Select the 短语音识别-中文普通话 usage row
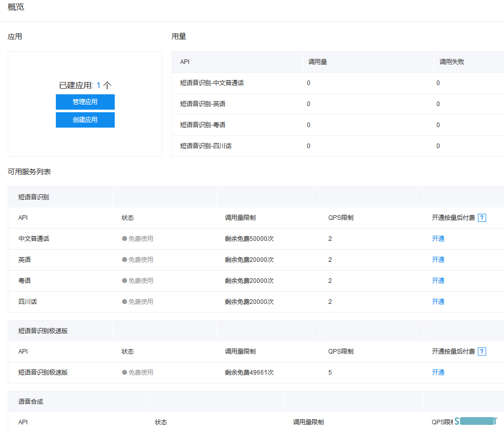Screen dimensions: 504x431 click(x=338, y=83)
